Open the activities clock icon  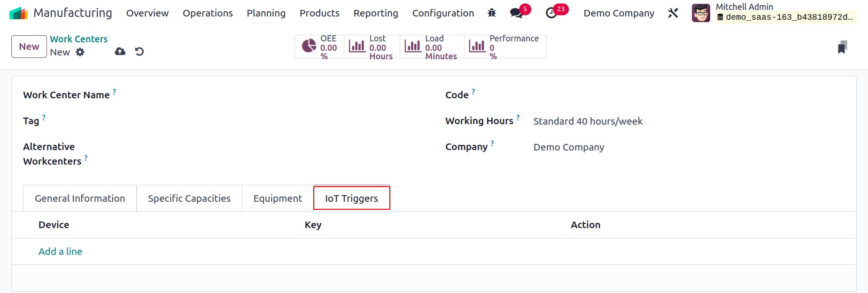click(x=551, y=13)
